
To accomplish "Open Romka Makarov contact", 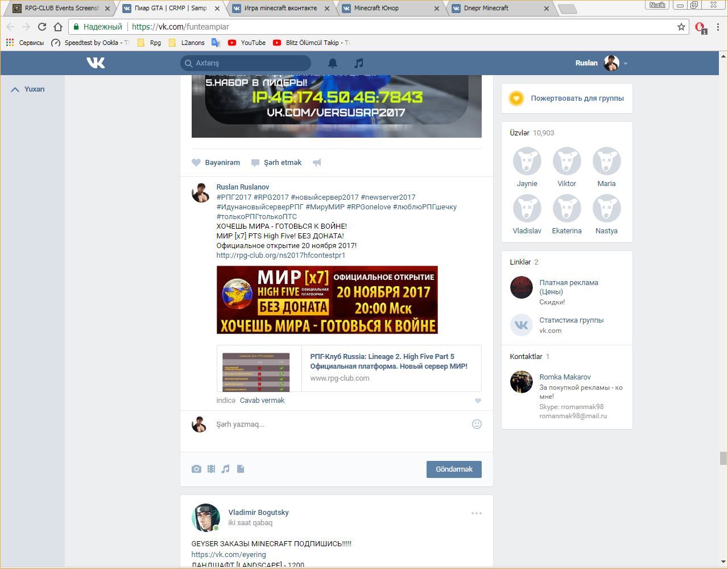I will coord(565,377).
